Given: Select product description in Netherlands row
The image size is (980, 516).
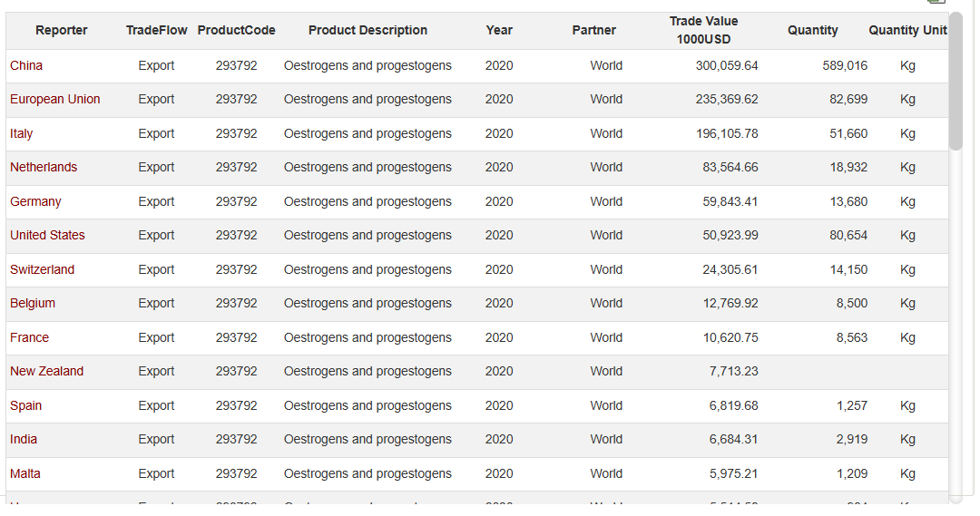Looking at the screenshot, I should pyautogui.click(x=367, y=168).
